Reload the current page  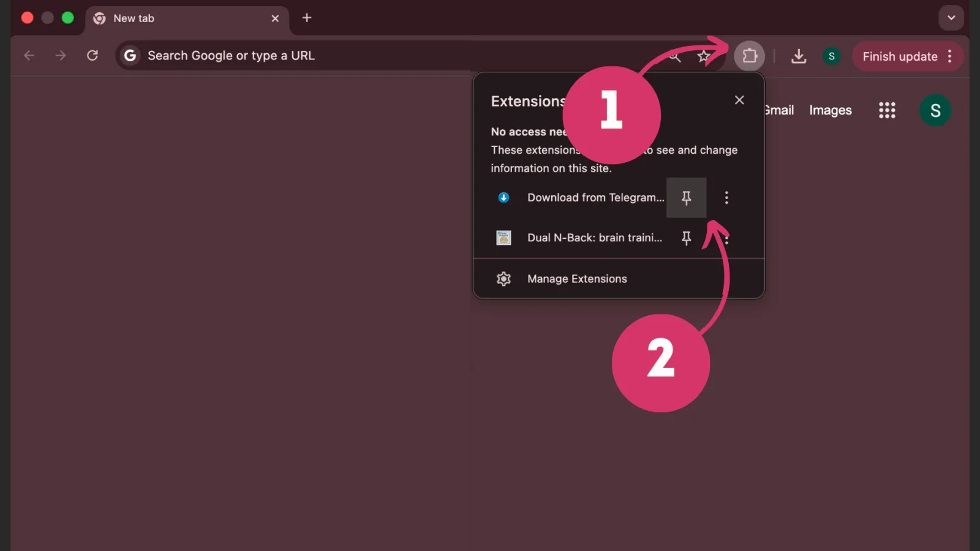click(92, 56)
